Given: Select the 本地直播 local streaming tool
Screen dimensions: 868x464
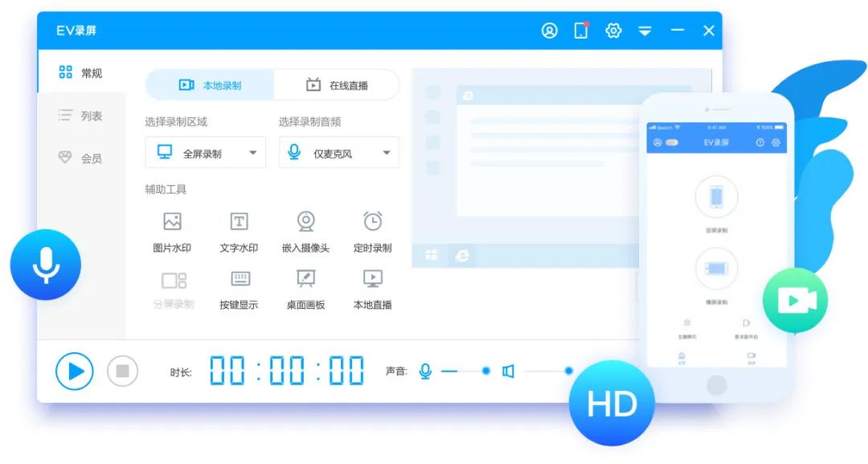Looking at the screenshot, I should coord(371,289).
